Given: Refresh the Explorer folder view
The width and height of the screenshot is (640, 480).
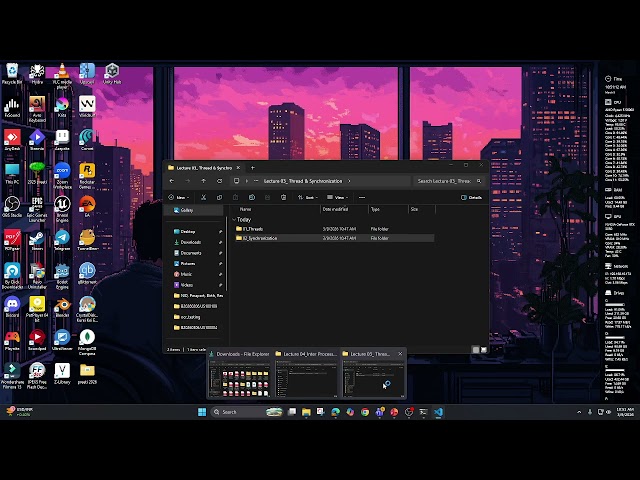Looking at the screenshot, I should [219, 181].
